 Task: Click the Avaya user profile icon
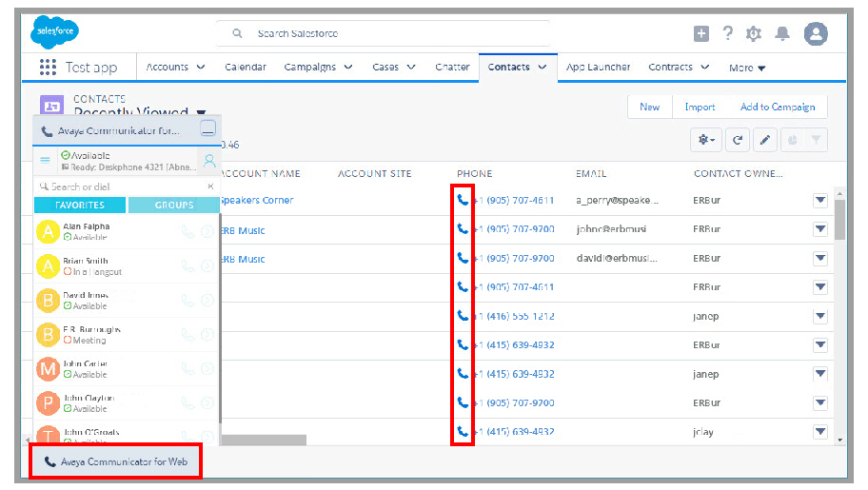[209, 161]
